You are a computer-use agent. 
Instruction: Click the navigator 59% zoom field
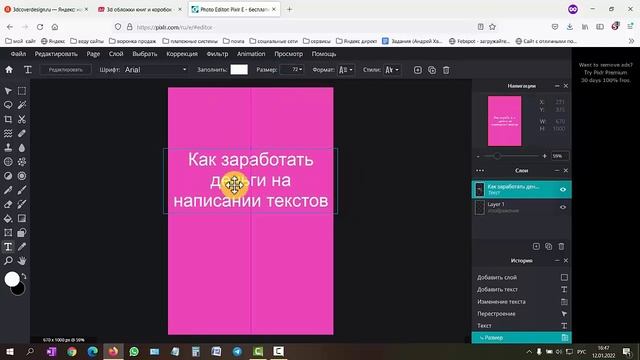pos(560,156)
